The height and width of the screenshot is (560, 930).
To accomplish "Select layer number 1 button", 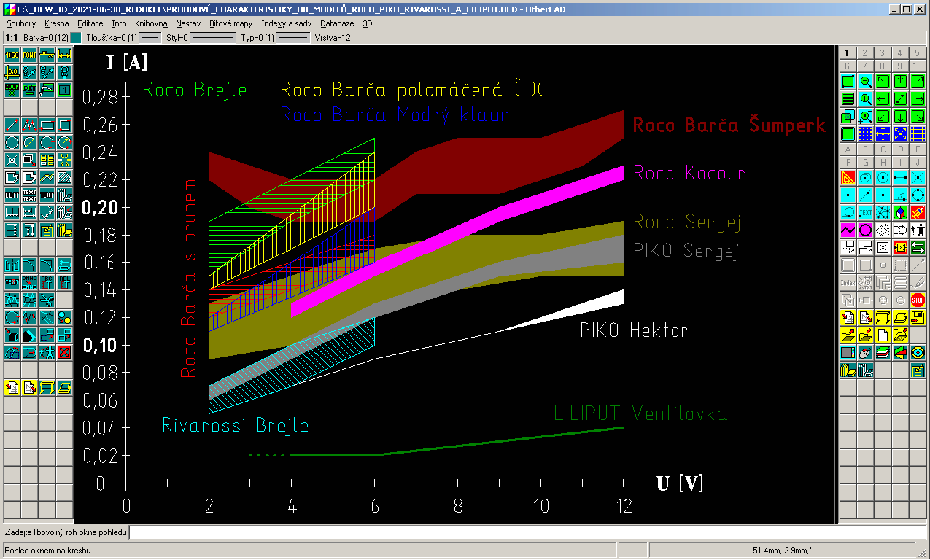I will (x=847, y=52).
